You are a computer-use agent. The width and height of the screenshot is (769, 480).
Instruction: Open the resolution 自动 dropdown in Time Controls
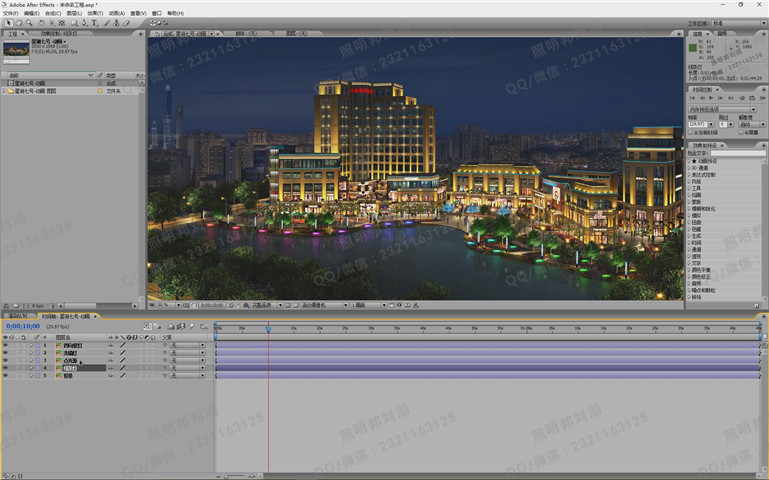(752, 125)
